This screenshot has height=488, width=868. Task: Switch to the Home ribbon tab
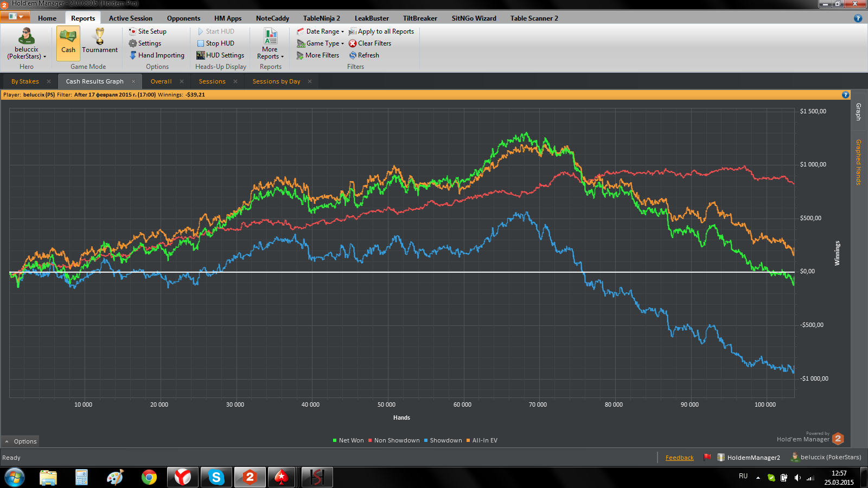tap(47, 18)
